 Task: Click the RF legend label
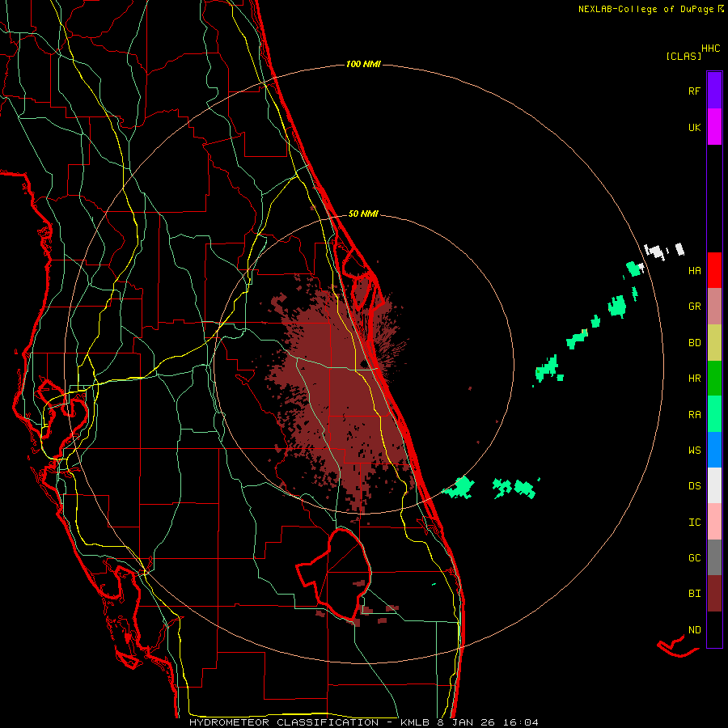click(694, 91)
